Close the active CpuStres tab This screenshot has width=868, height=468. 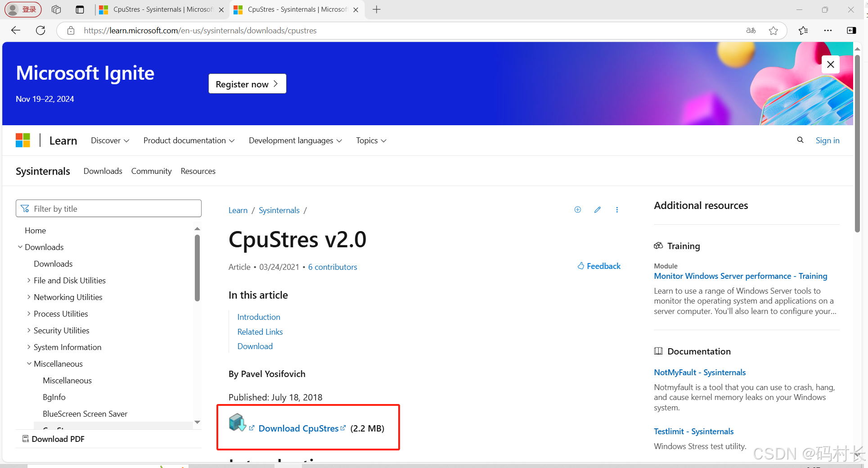(x=355, y=9)
